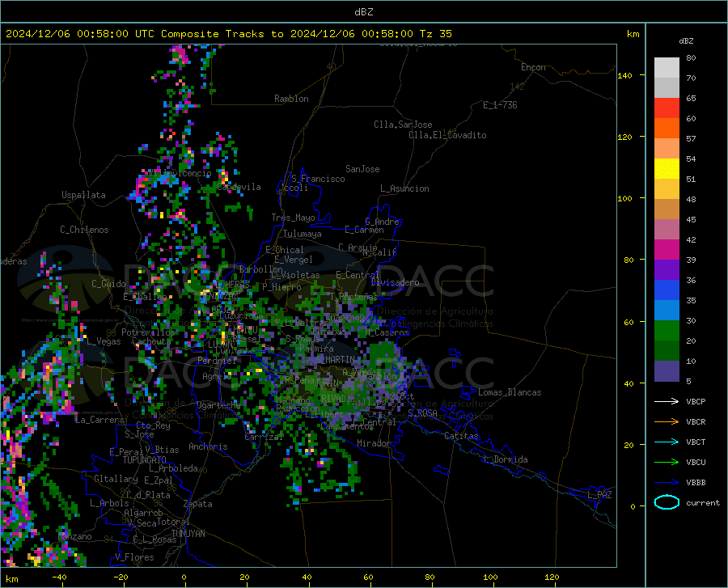The height and width of the screenshot is (588, 728).
Task: Click the L_Dormida map label
Action: click(505, 459)
